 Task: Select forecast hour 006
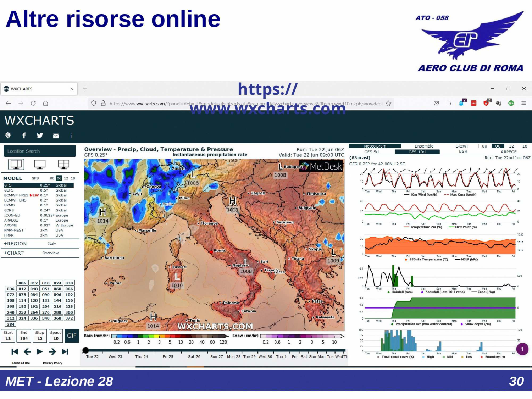22,283
